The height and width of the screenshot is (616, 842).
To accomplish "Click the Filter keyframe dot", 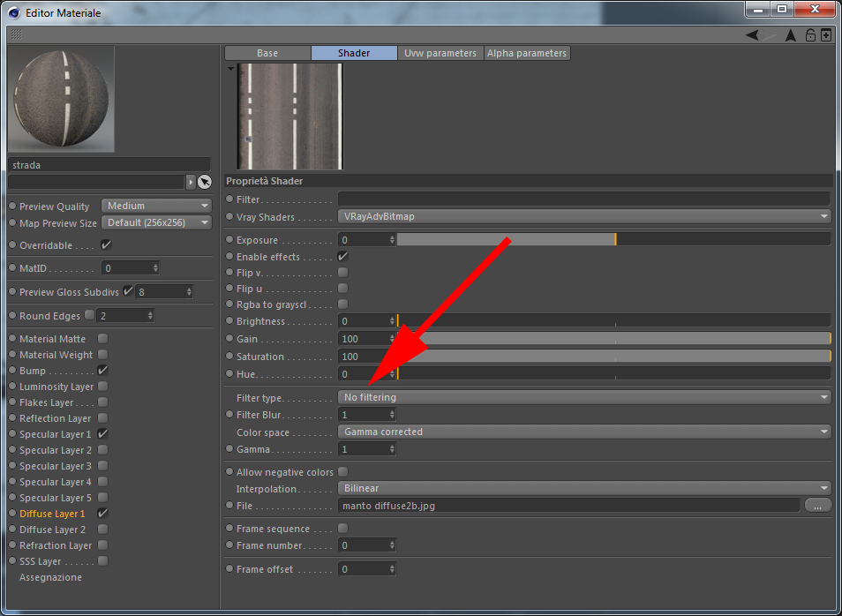I will 229,199.
